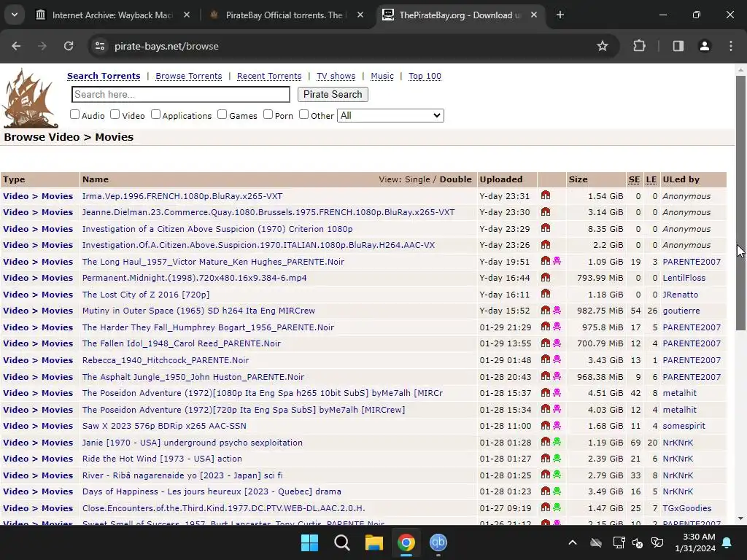
Task: View site information icon in address bar
Action: click(x=100, y=46)
